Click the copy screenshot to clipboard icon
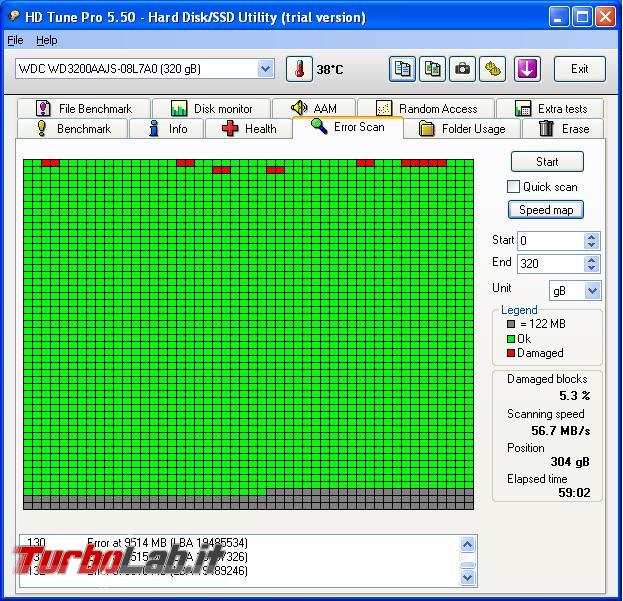 pos(432,69)
